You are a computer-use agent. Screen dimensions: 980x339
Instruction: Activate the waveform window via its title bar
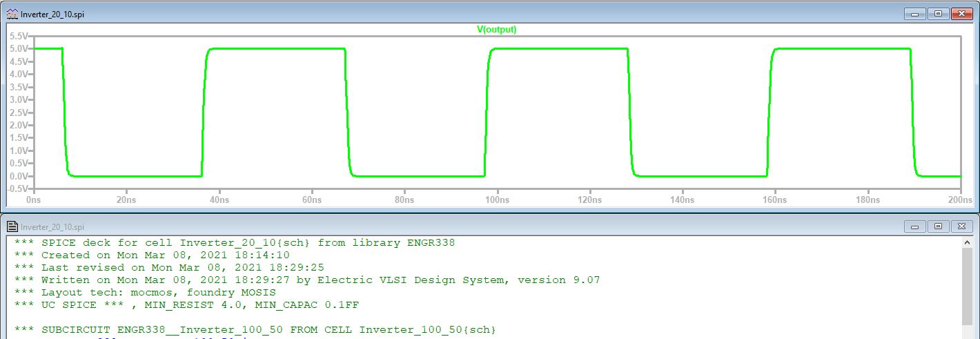(x=414, y=14)
